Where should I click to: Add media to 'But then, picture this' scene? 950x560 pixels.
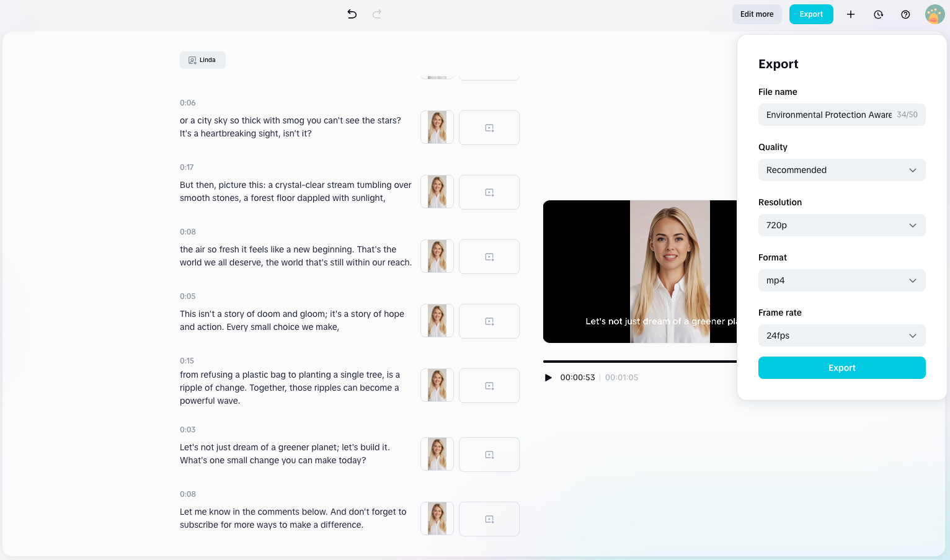point(489,192)
